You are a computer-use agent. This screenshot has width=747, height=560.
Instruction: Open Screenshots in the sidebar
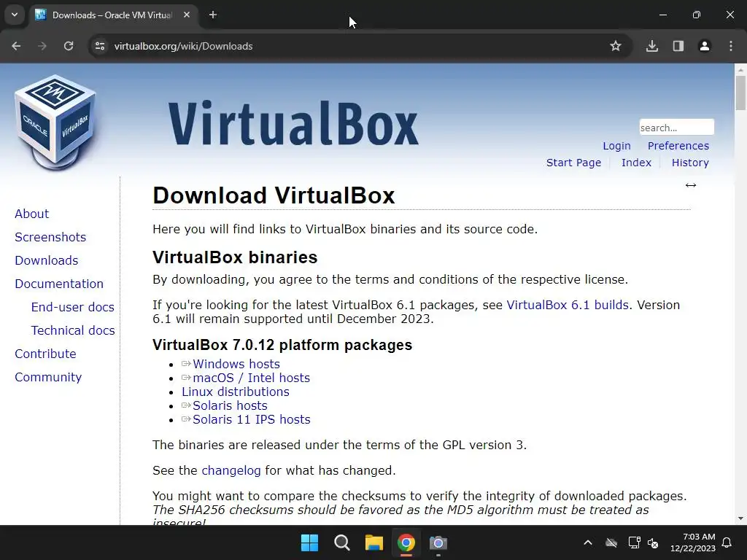(50, 237)
